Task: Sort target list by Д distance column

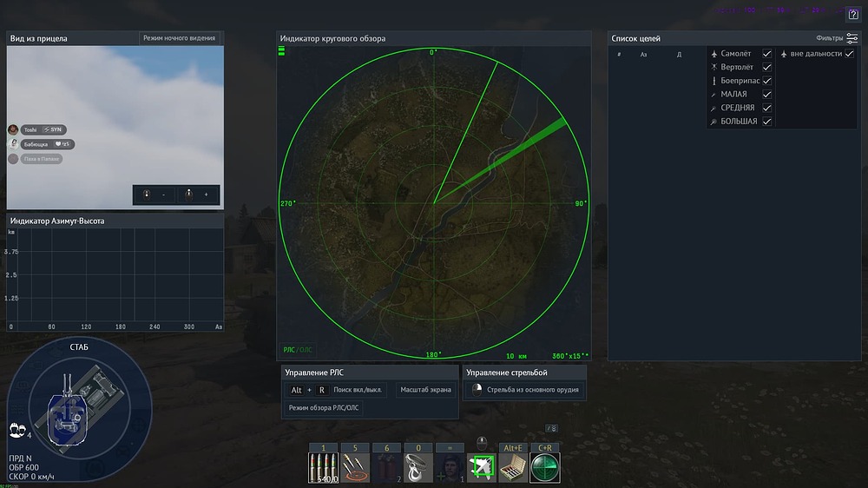Action: 680,55
